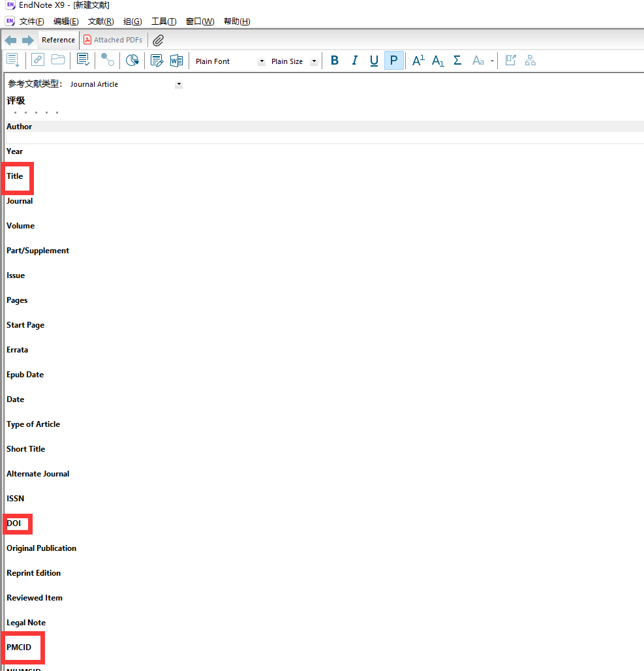This screenshot has height=671, width=644.
Task: Select the Reviewed Item field label
Action: (34, 598)
